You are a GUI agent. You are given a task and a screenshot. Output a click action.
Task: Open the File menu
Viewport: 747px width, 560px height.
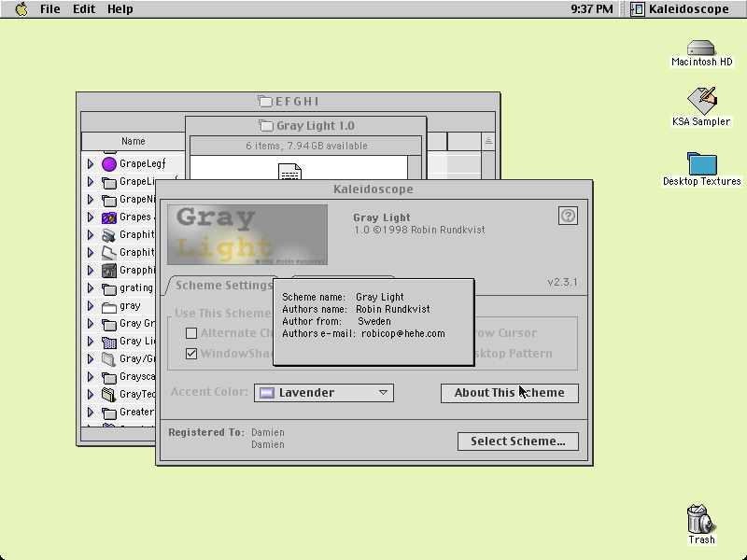click(50, 9)
